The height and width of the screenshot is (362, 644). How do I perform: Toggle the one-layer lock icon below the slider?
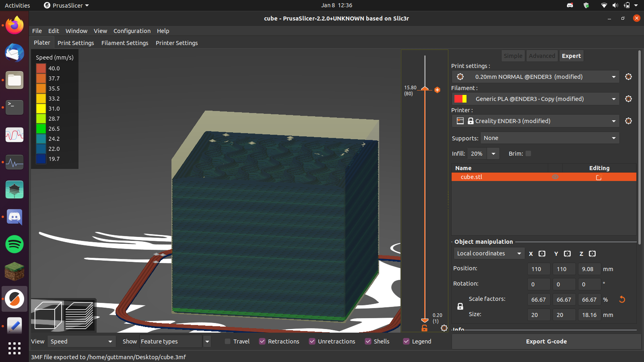point(424,328)
